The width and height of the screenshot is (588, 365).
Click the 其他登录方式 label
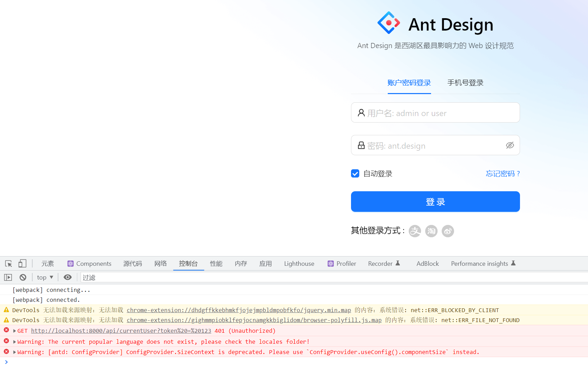click(x=378, y=230)
